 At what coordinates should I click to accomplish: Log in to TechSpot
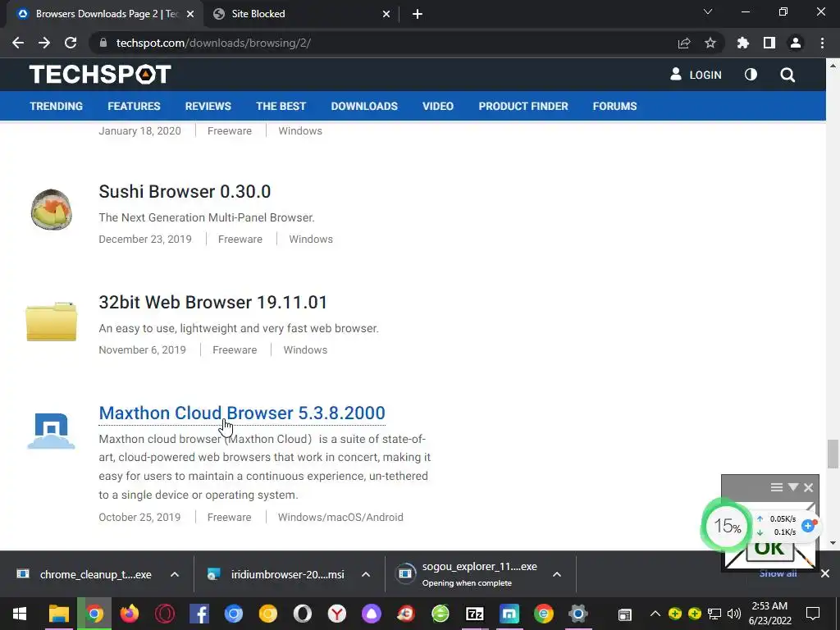(696, 75)
